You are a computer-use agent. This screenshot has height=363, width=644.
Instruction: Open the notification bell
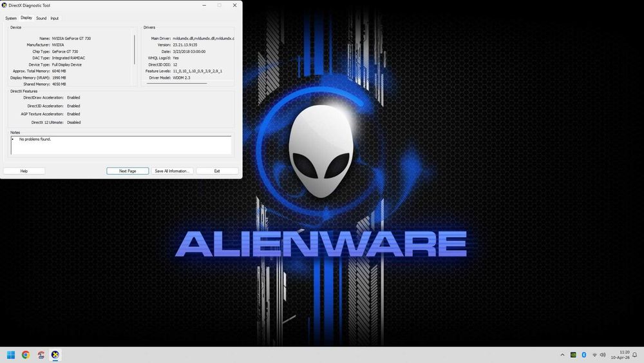click(634, 355)
